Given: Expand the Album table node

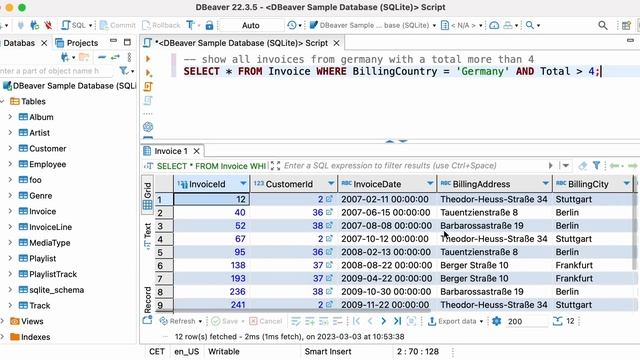Looking at the screenshot, I should (10, 117).
